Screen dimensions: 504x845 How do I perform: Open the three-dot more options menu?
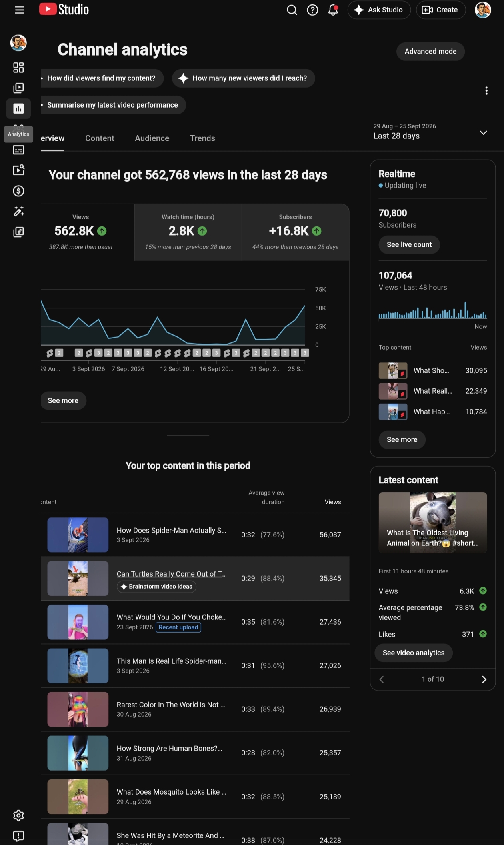pyautogui.click(x=486, y=91)
